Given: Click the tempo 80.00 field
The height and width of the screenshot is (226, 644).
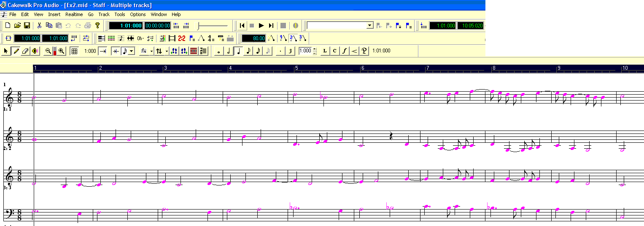Looking at the screenshot, I should coord(253,38).
